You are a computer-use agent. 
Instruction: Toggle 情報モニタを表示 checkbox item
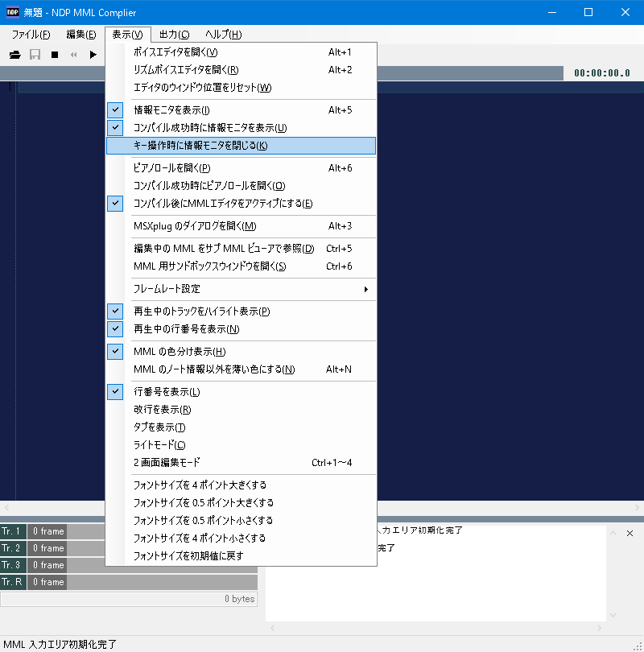point(171,110)
